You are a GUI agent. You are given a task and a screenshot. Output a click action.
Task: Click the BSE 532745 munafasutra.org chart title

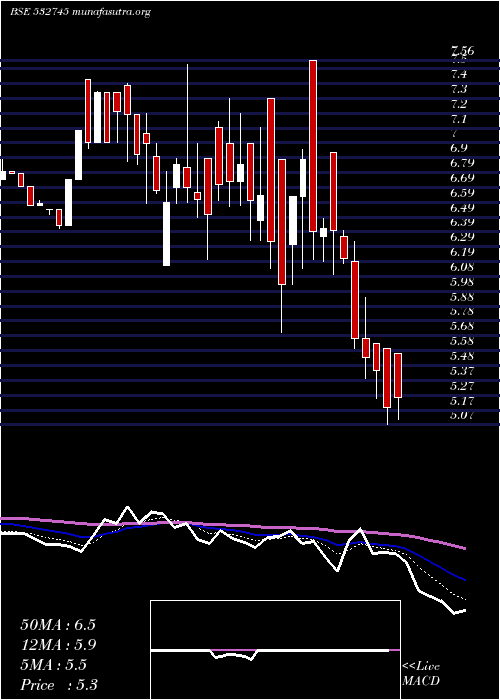tap(80, 12)
